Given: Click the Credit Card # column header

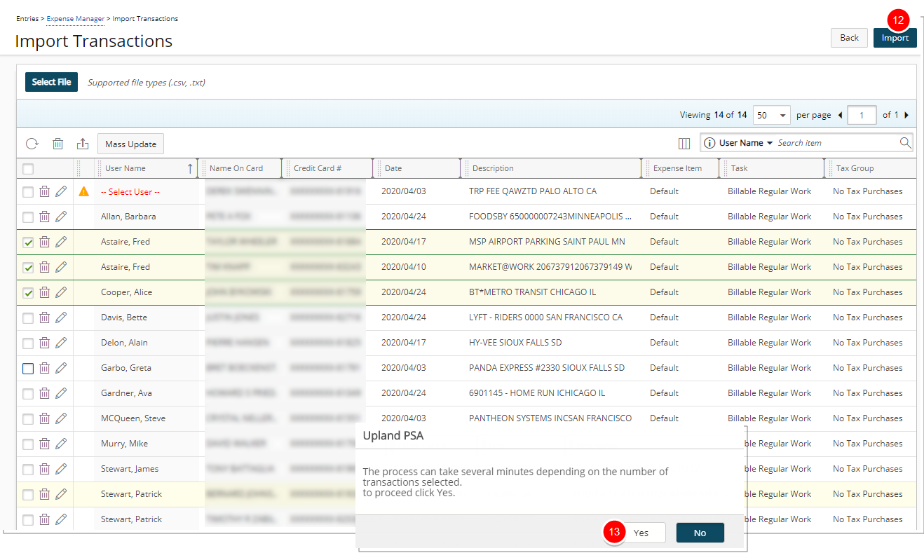Looking at the screenshot, I should (x=327, y=168).
